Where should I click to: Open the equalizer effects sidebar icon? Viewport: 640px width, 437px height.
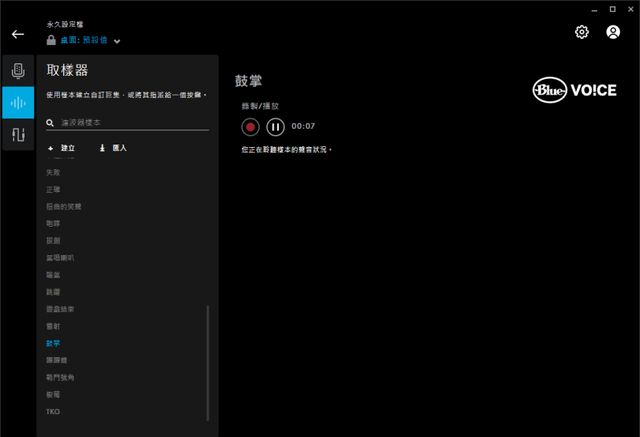17,136
